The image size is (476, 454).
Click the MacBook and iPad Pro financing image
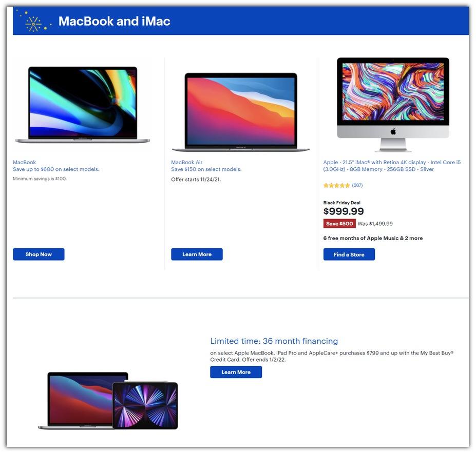108,401
